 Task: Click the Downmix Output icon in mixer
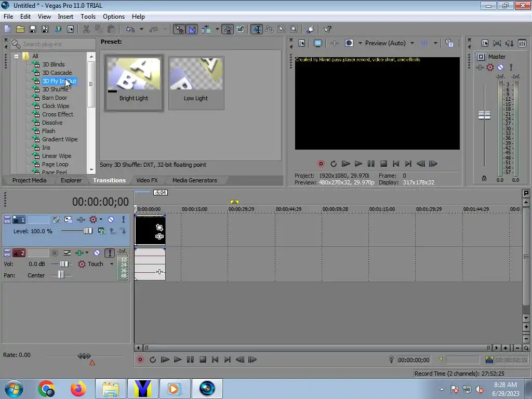coord(497,43)
